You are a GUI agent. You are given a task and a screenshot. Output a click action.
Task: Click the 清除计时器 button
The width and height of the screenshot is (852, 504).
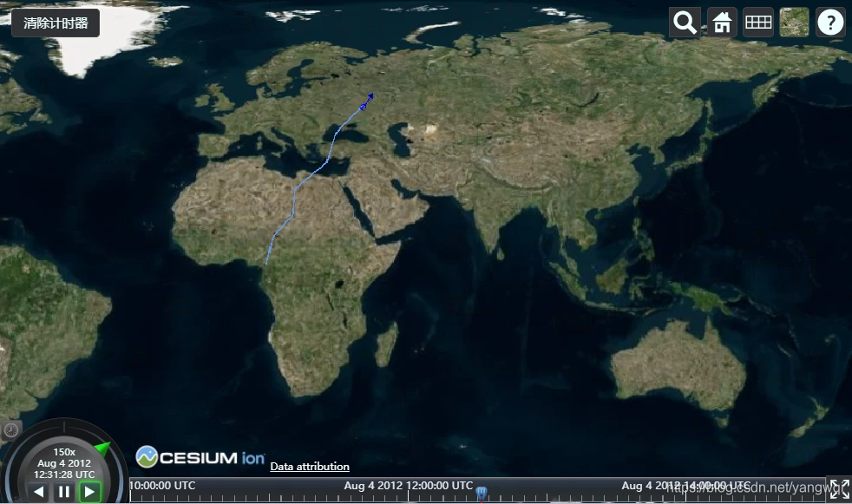56,23
